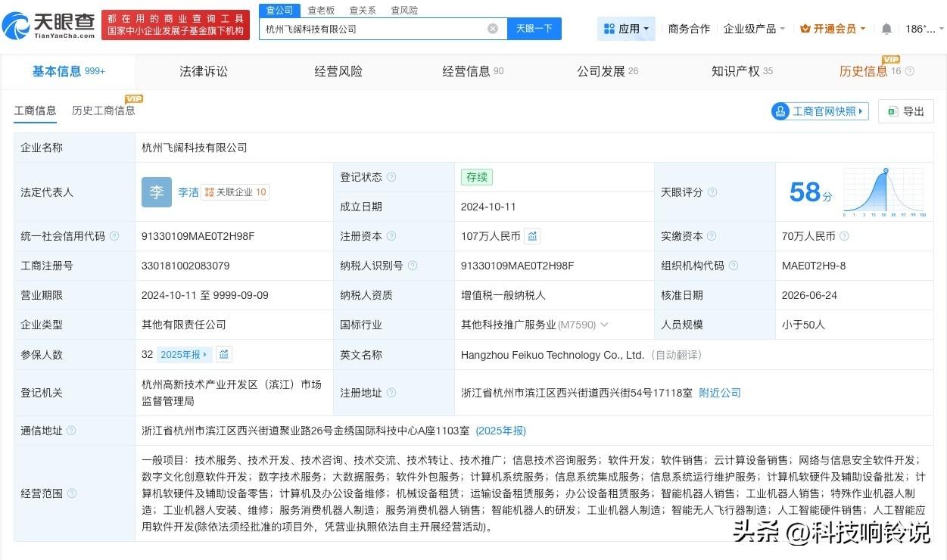The width and height of the screenshot is (947, 560).
Task: Open the 公司发展 tab
Action: (607, 71)
